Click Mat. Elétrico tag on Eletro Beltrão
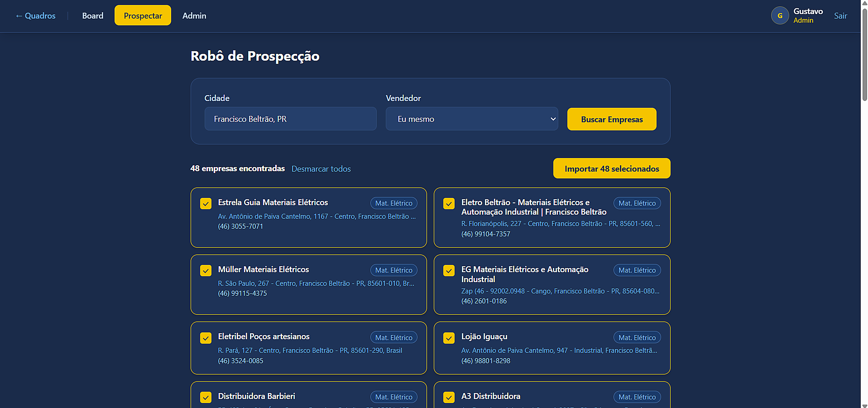Viewport: 868px width, 408px height. (x=637, y=203)
